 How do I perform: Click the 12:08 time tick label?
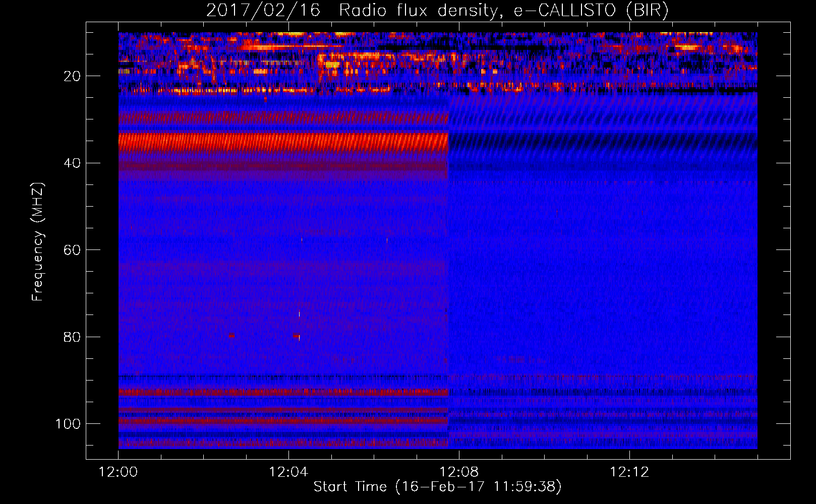459,472
